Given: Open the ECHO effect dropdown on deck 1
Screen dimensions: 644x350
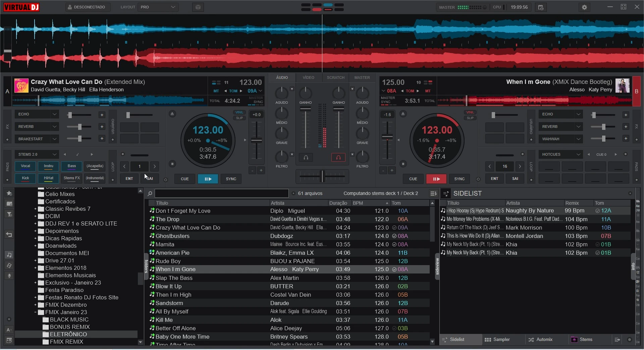Looking at the screenshot, I should 37,114.
